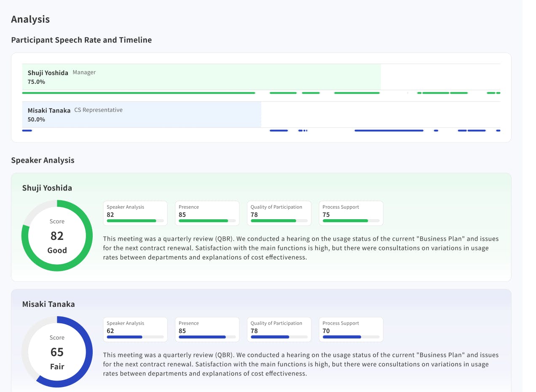536x392 pixels.
Task: Click the 75.0% speech rate value for Shuji Yoshida
Action: pos(35,82)
